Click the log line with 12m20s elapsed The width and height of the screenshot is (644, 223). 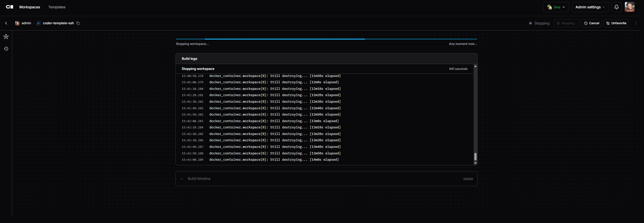(x=325, y=95)
